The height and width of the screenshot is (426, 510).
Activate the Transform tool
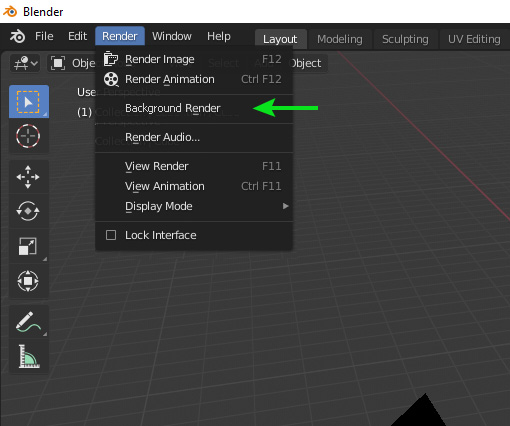(29, 281)
